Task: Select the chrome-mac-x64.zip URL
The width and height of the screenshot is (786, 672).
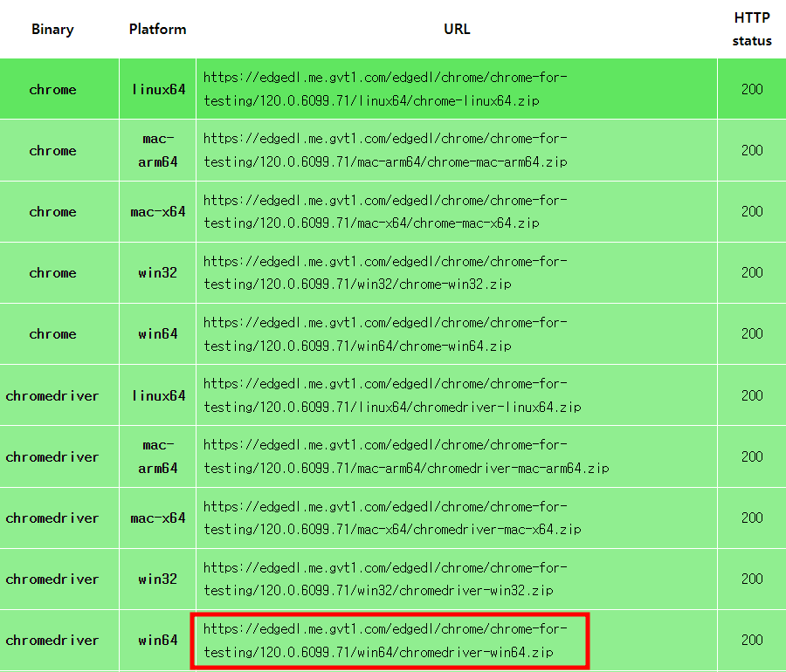Action: (385, 211)
